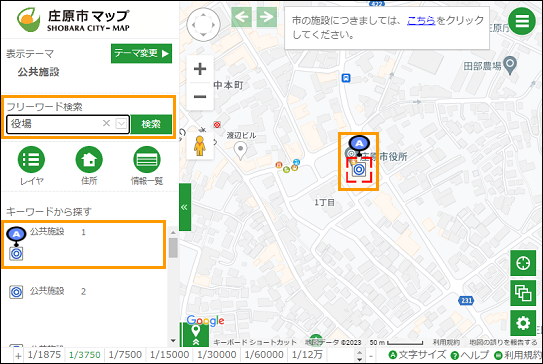Image resolution: width=543 pixels, height=364 pixels.
Task: Open 文字サイズ text size option
Action: (417, 355)
